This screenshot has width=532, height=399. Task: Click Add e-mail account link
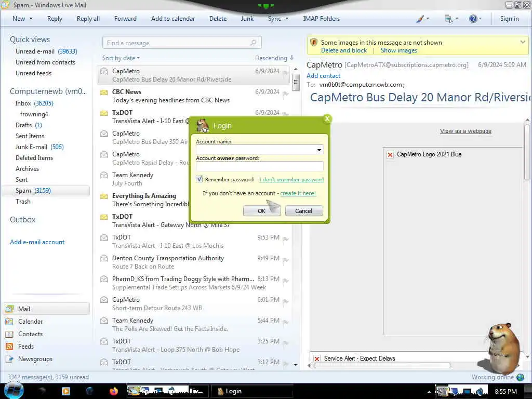(37, 242)
